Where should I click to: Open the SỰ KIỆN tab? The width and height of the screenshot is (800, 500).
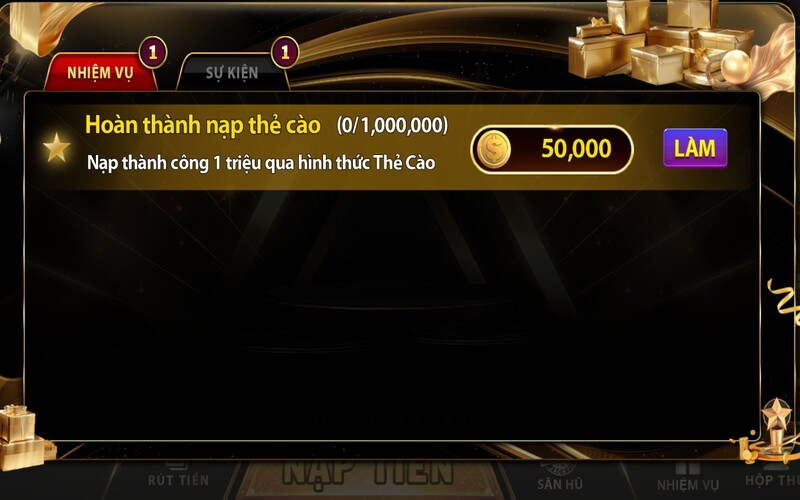[232, 72]
